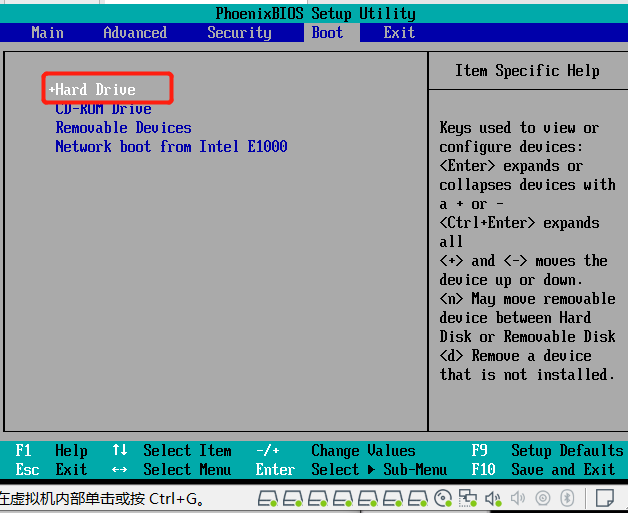Click Esc Exit in the footer

pyautogui.click(x=51, y=469)
